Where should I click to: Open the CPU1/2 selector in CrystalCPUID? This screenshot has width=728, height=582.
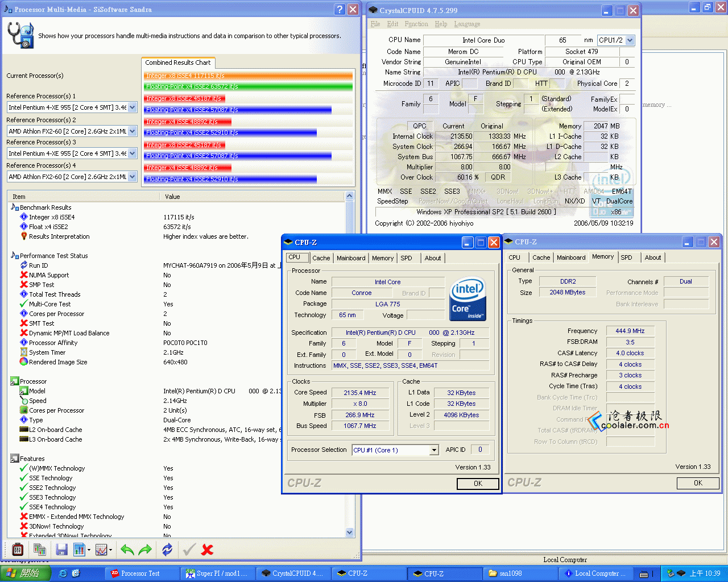(x=630, y=40)
